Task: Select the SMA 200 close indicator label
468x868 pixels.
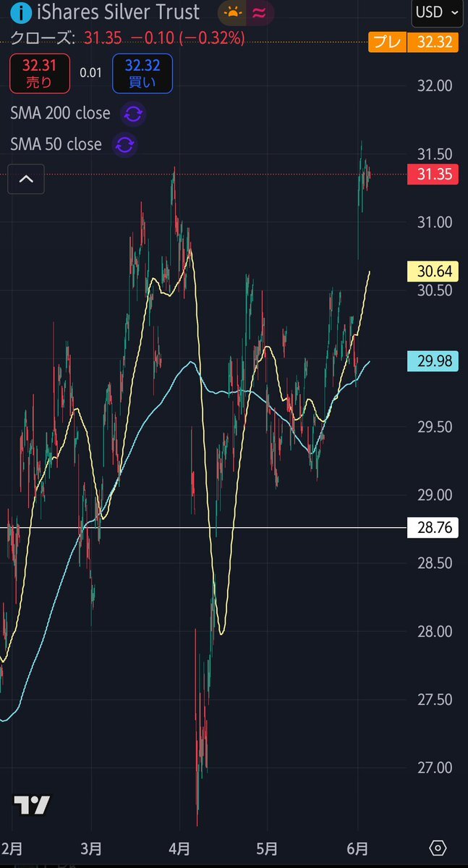Action: [60, 114]
